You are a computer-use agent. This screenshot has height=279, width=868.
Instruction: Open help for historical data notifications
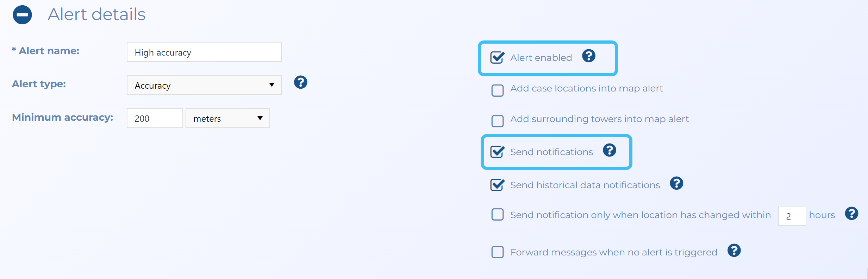pos(676,183)
